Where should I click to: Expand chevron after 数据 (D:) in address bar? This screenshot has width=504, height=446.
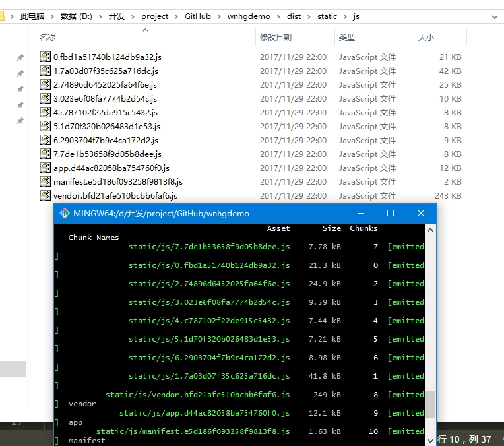click(100, 16)
